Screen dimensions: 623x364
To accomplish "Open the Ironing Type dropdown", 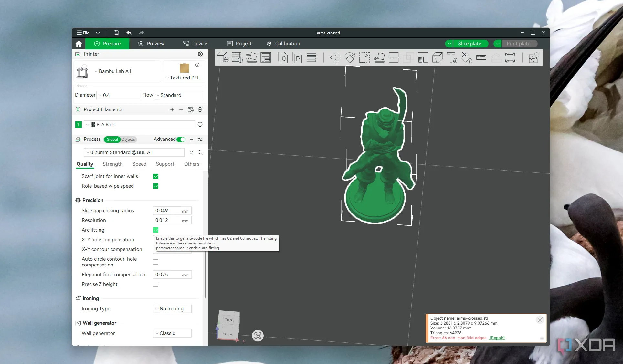I will click(x=172, y=309).
